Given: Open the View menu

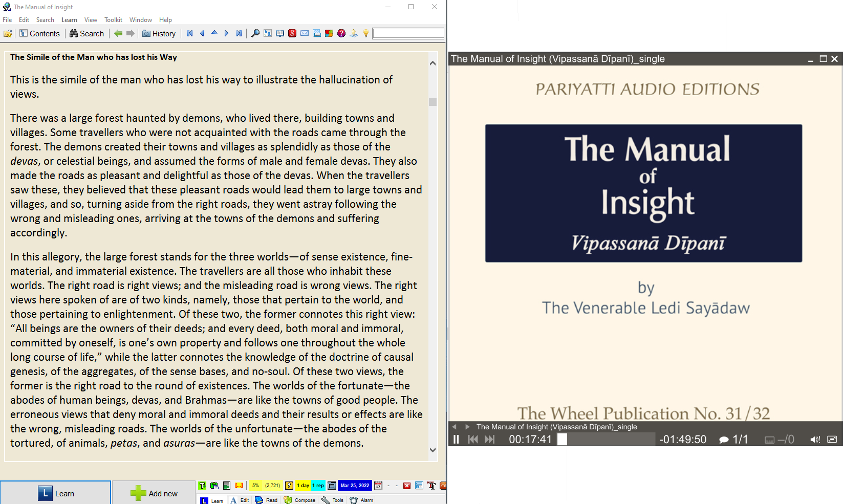Looking at the screenshot, I should [x=91, y=20].
